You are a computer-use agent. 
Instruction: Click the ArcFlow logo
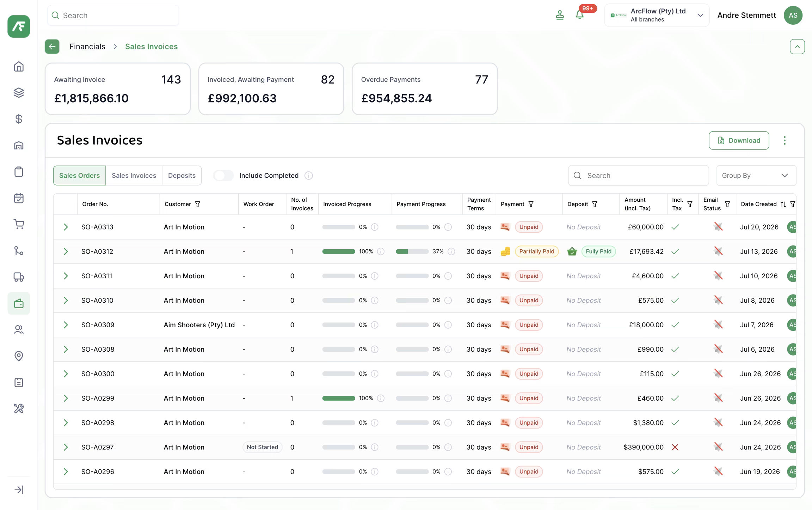[x=19, y=26]
